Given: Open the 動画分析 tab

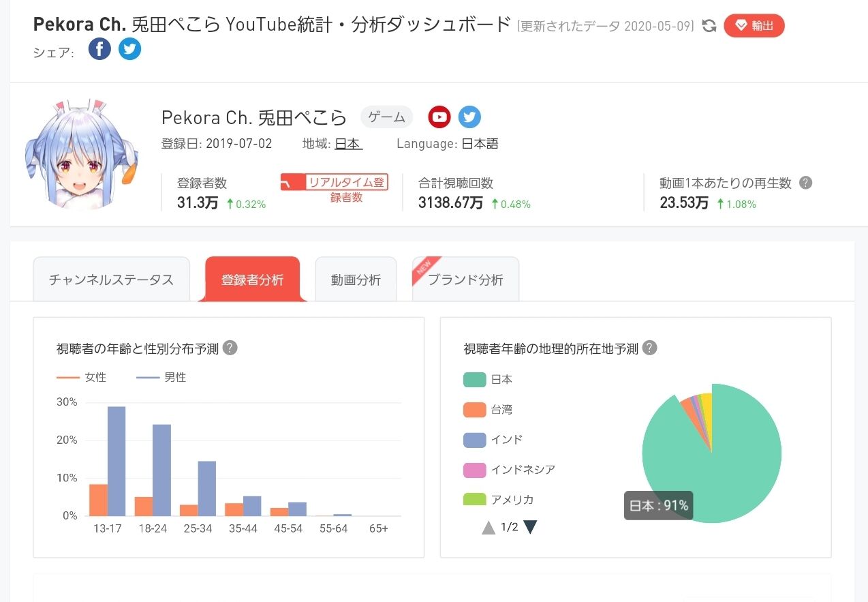Looking at the screenshot, I should 356,280.
